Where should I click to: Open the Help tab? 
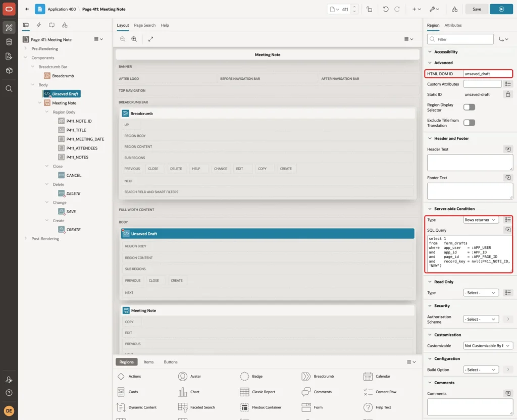[165, 25]
